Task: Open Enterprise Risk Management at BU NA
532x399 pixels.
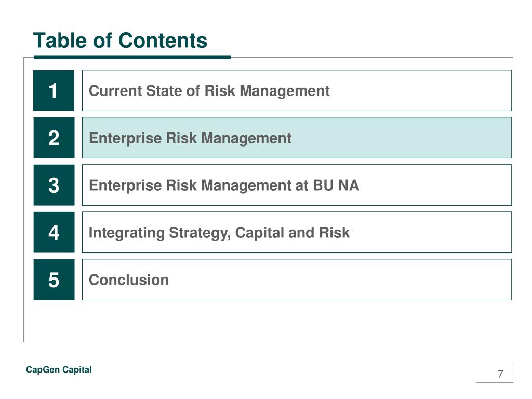Action: 224,185
